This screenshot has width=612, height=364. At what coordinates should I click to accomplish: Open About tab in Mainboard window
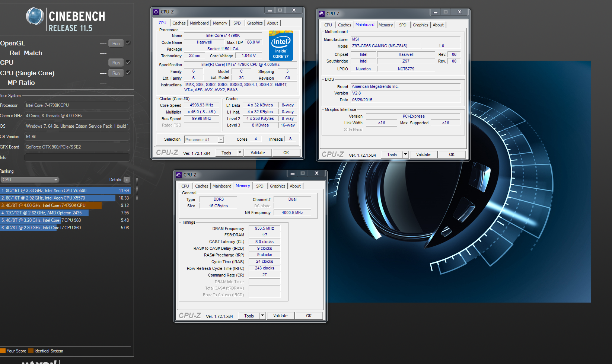pos(438,25)
